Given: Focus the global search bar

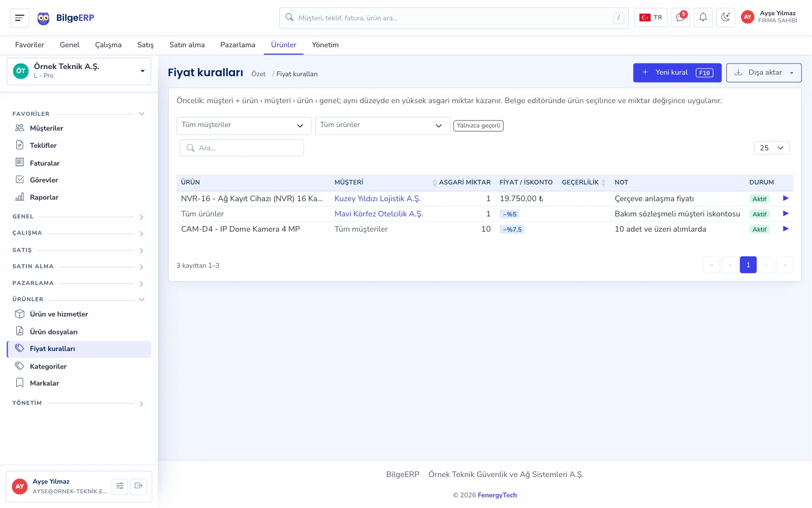Looking at the screenshot, I should (454, 18).
